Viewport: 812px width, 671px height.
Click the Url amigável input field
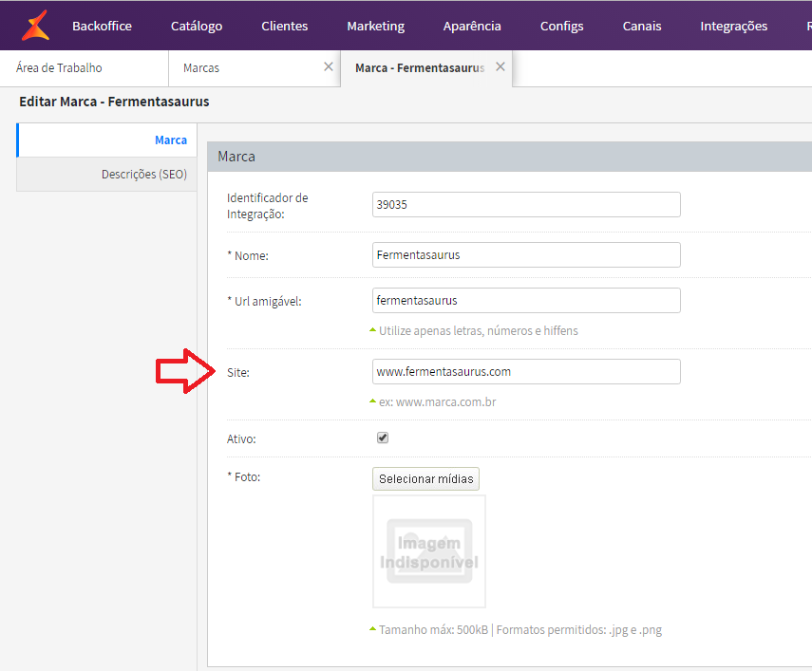pos(526,300)
